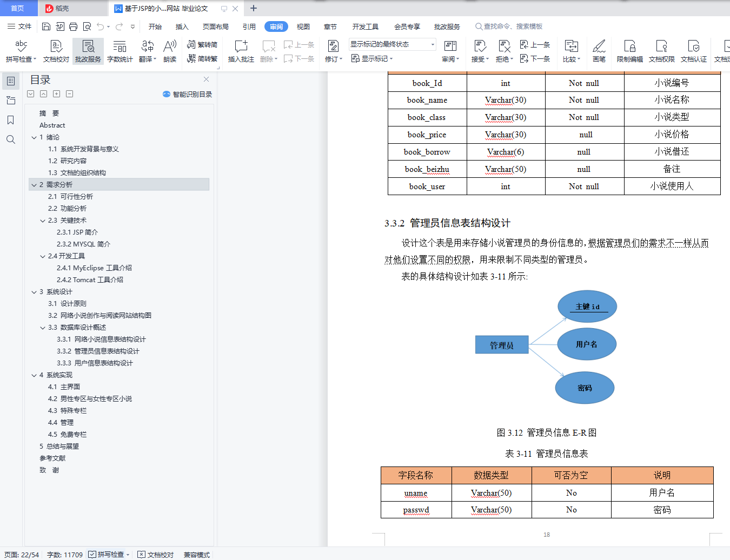
Task: Collapse the '1 绪论' outline node
Action: coord(34,137)
